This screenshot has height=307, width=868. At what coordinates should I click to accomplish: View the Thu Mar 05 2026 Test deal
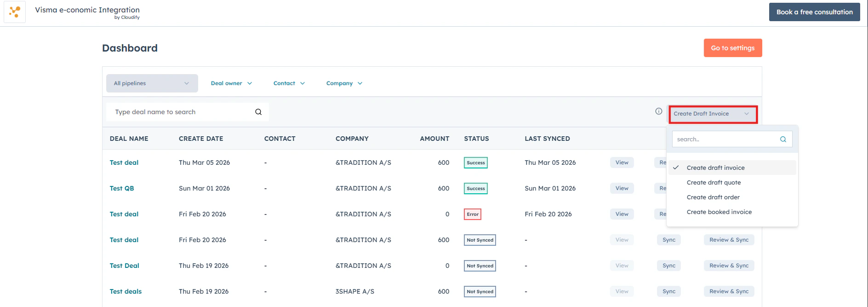coord(622,162)
